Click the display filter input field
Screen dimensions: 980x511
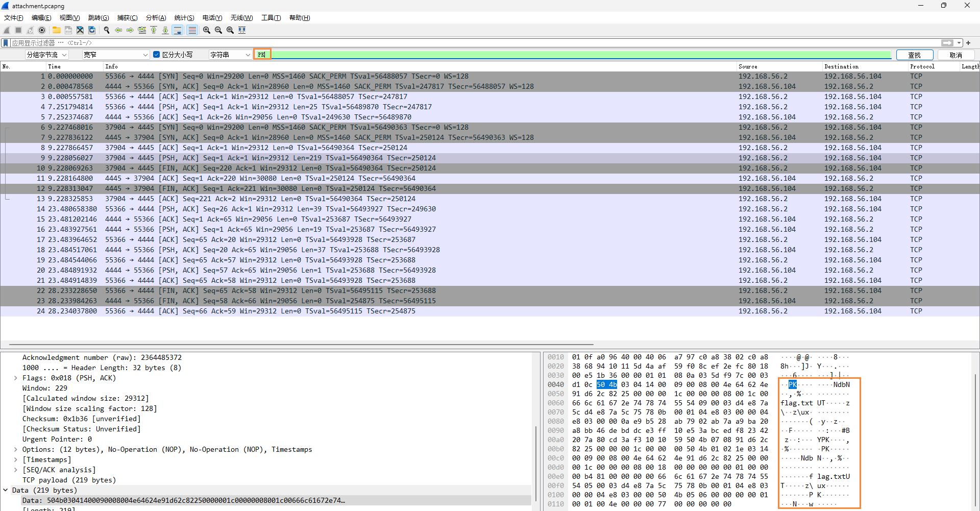(475, 43)
